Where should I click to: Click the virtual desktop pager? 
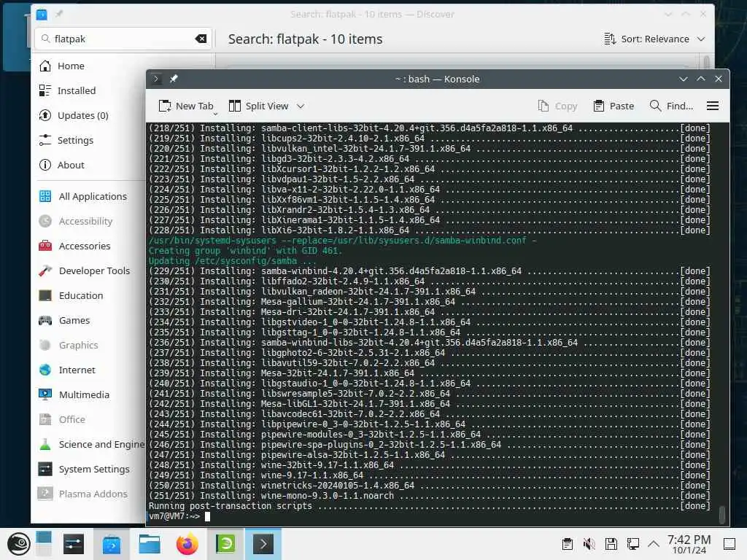[x=43, y=543]
